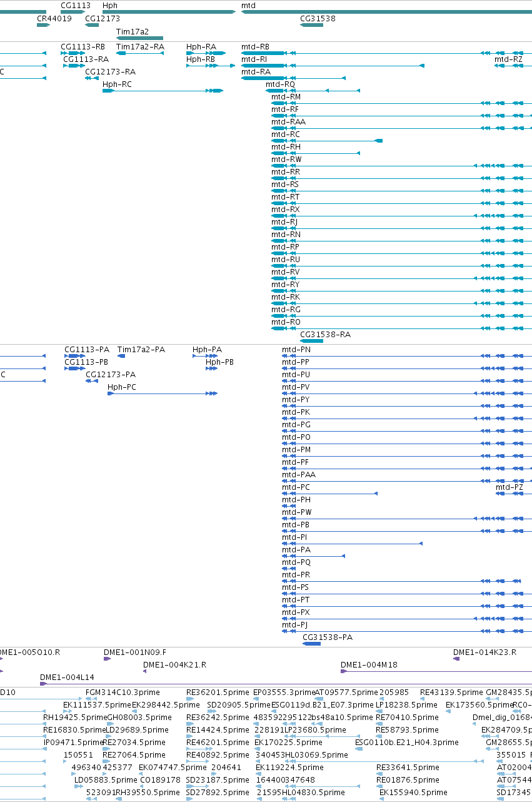
Task: Open the Hph-PC protein label
Action: (x=122, y=387)
